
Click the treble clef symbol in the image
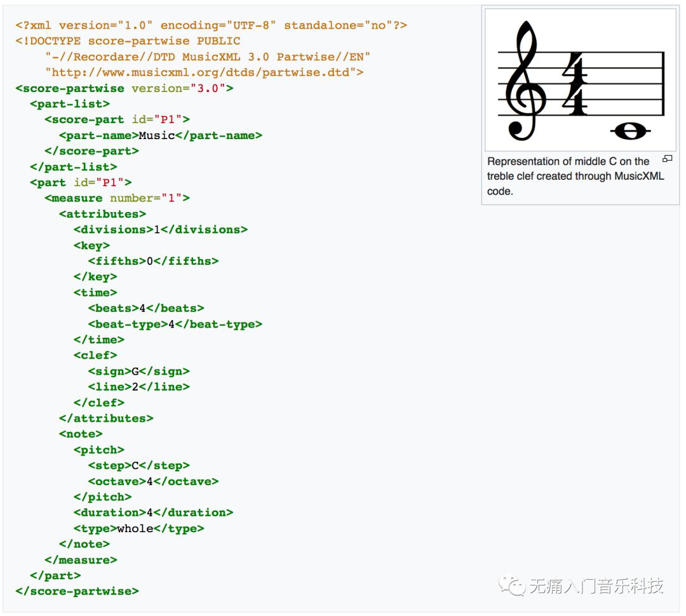tap(525, 81)
